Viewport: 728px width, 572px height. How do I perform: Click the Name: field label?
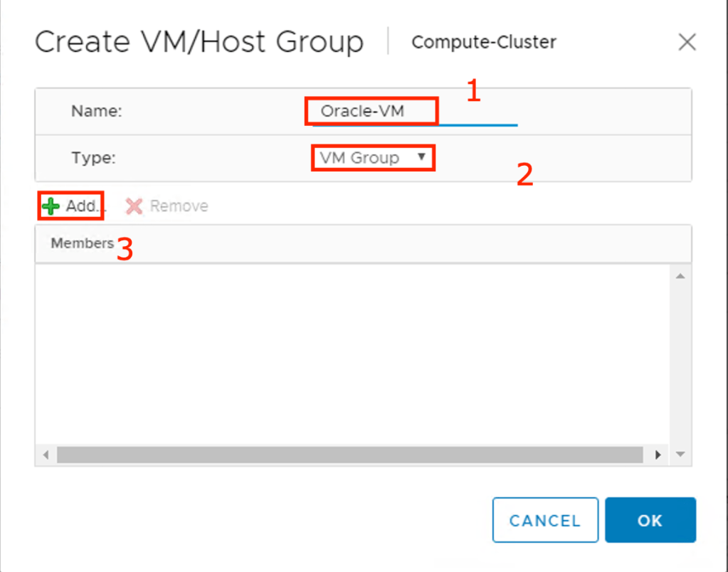point(97,111)
